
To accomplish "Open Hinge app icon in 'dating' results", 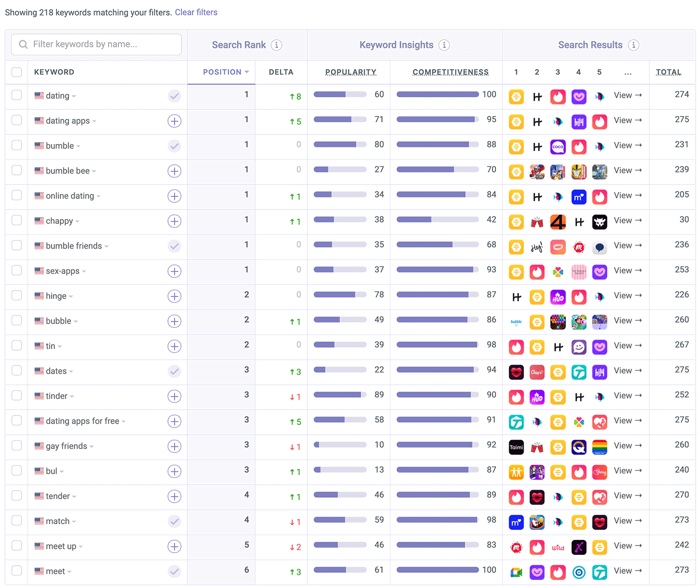I will click(537, 97).
